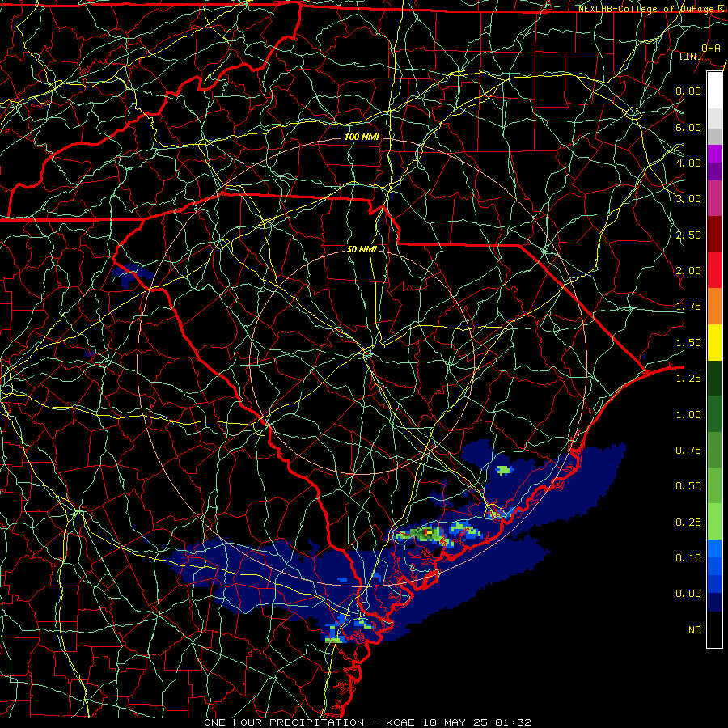Click the bright red legend segment

(x=714, y=270)
